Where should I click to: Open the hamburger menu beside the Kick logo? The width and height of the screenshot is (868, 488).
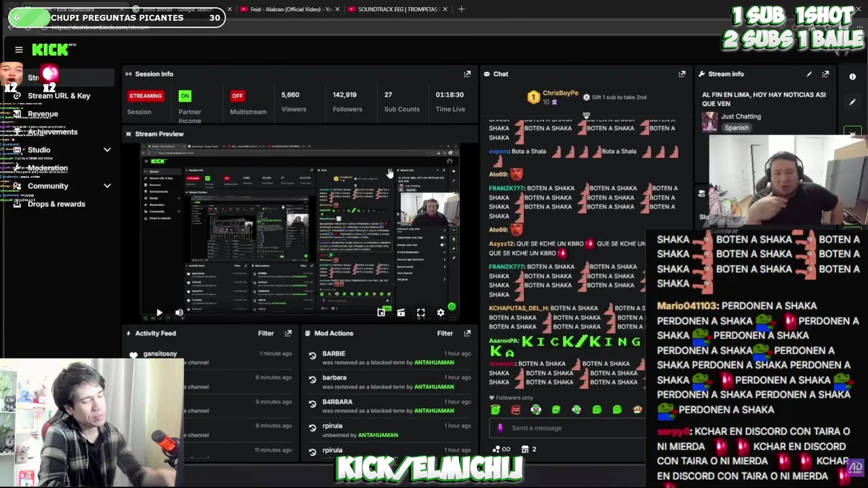pyautogui.click(x=19, y=49)
